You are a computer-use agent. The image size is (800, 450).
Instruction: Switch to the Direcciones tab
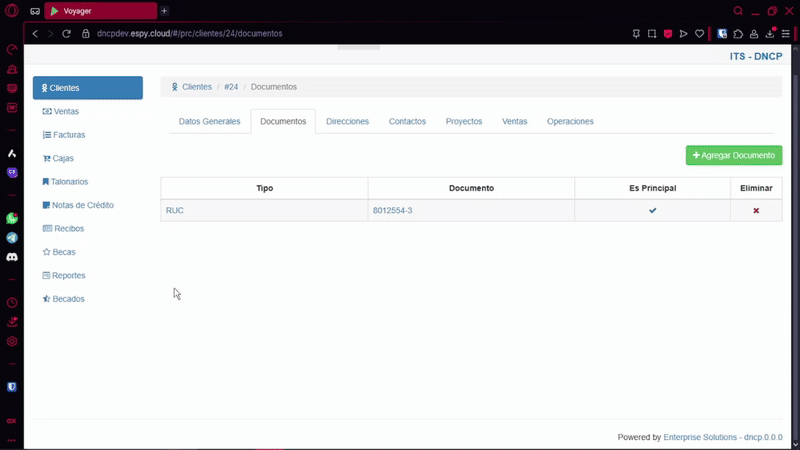pyautogui.click(x=347, y=122)
